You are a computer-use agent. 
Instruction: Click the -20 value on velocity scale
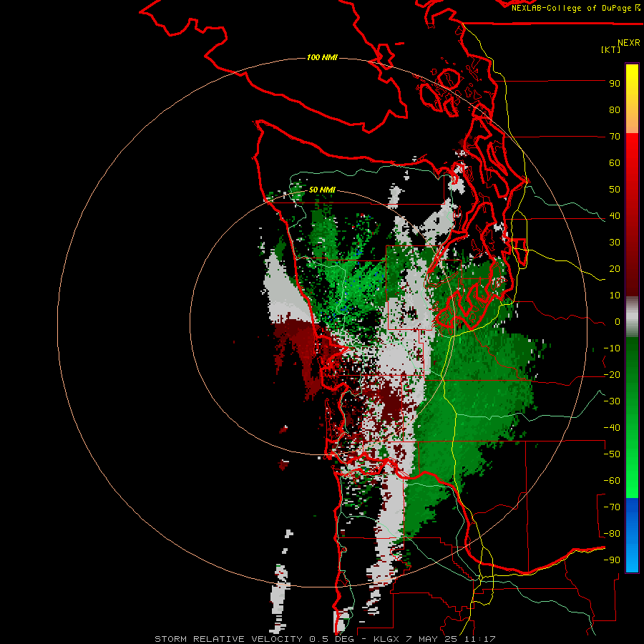pos(612,375)
